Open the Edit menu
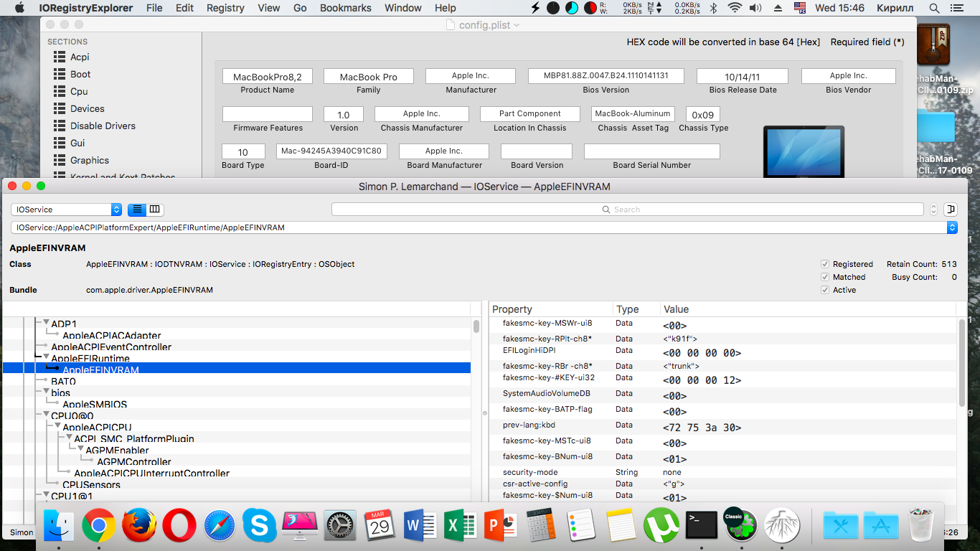 pos(184,8)
